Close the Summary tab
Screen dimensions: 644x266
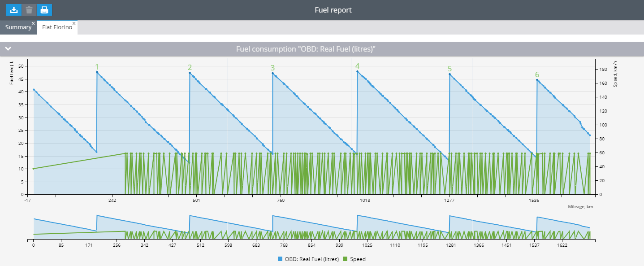[x=33, y=23]
